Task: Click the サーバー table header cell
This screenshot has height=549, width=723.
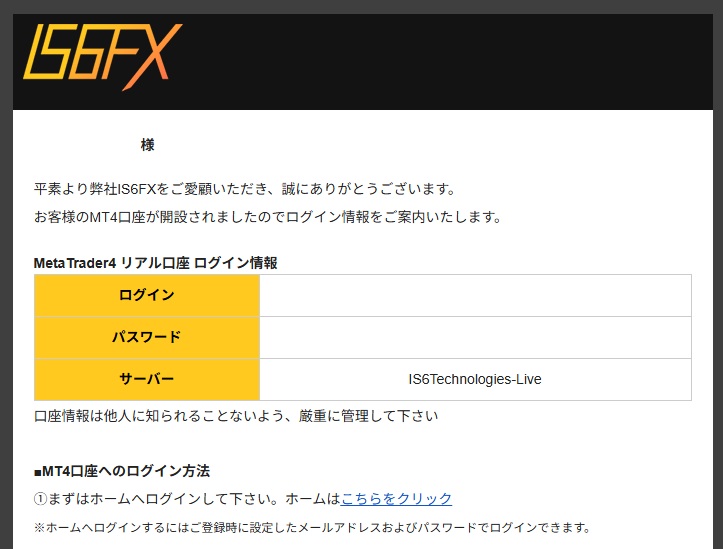Action: pos(147,379)
